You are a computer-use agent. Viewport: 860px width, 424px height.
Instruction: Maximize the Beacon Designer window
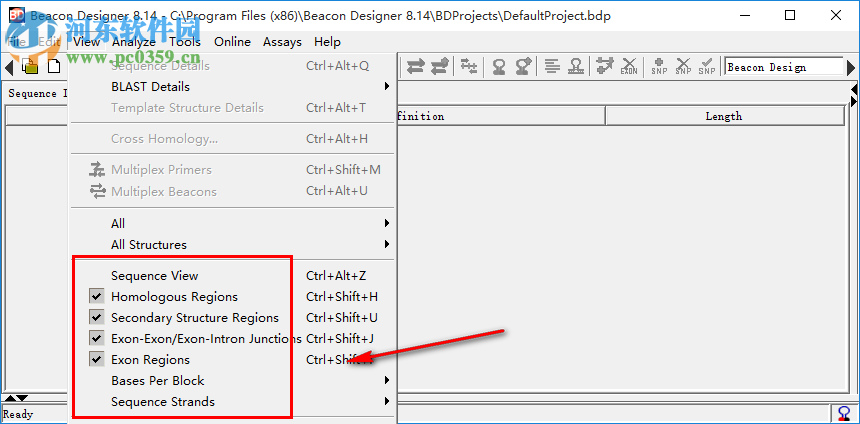(x=789, y=15)
